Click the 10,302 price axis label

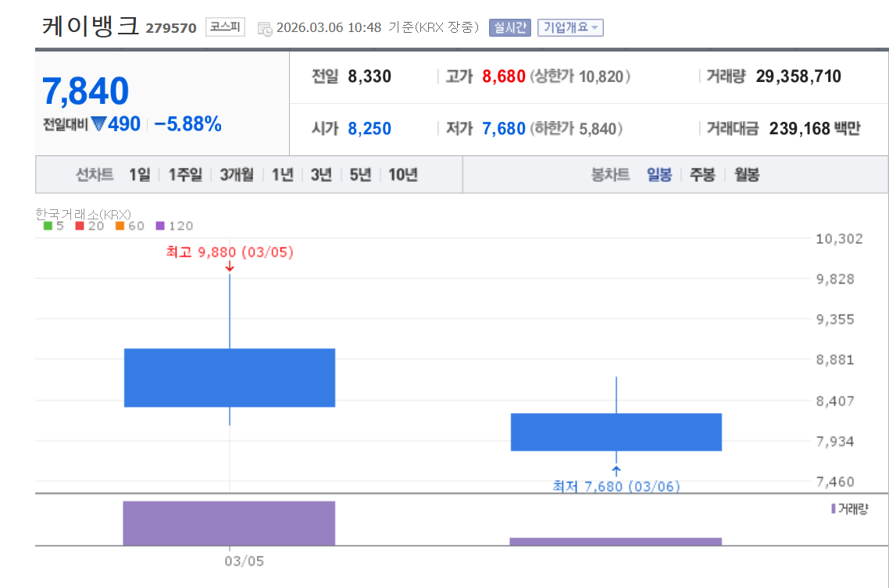pyautogui.click(x=839, y=238)
